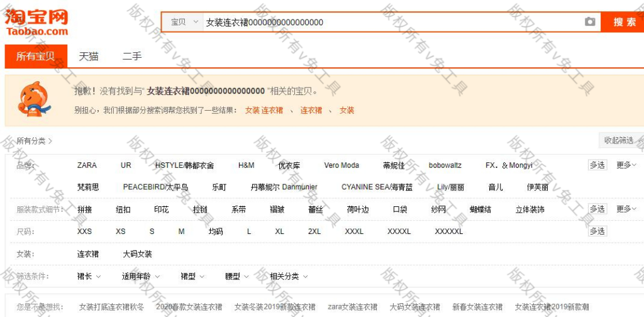Filter by brand H&M
Image resolution: width=644 pixels, height=317 pixels.
[x=246, y=165]
